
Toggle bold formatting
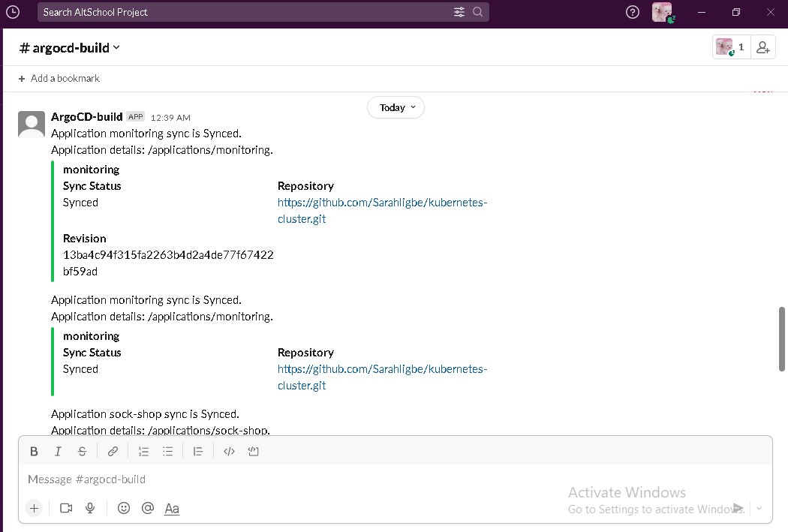tap(34, 451)
